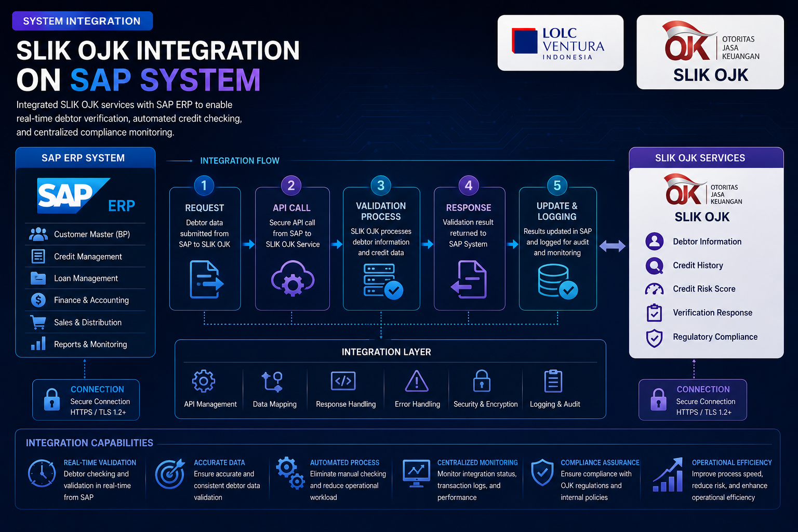Image resolution: width=798 pixels, height=532 pixels.
Task: Click the Sales & Distribution cart icon
Action: pyautogui.click(x=38, y=322)
